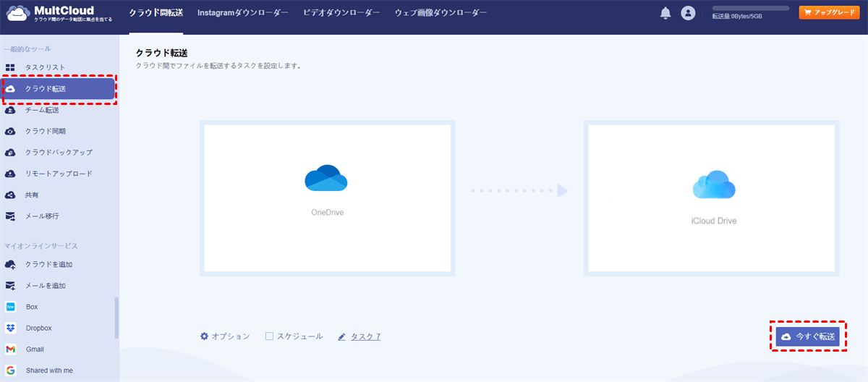Image resolution: width=868 pixels, height=382 pixels.
Task: Open ウェブ画像ダウンローダー tab
Action: pyautogui.click(x=441, y=13)
